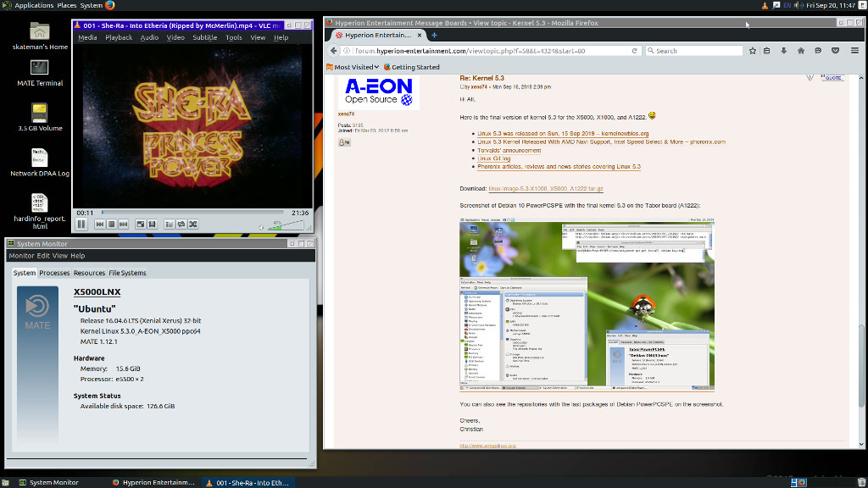Expand Most Visited bookmarks dropdown
Image resolution: width=868 pixels, height=488 pixels.
point(353,67)
